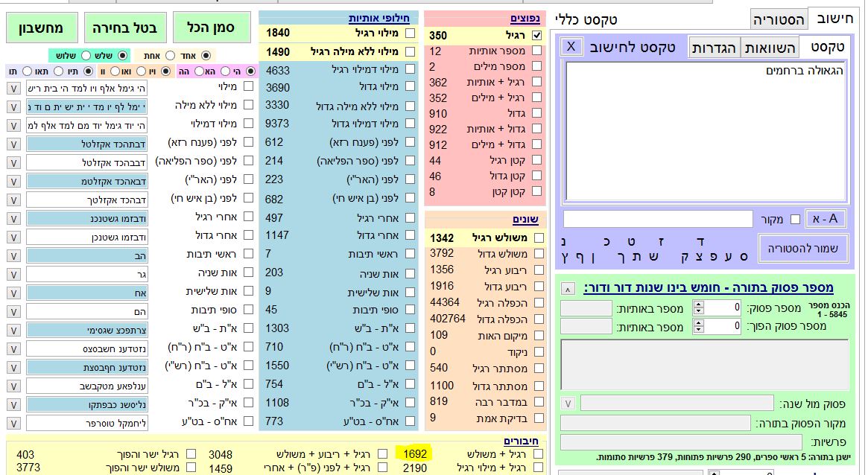868x475 pixels.
Task: Clear text with the X button
Action: [x=571, y=46]
